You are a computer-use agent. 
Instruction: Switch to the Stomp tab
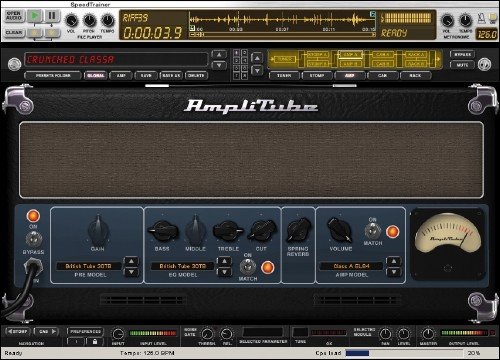317,76
